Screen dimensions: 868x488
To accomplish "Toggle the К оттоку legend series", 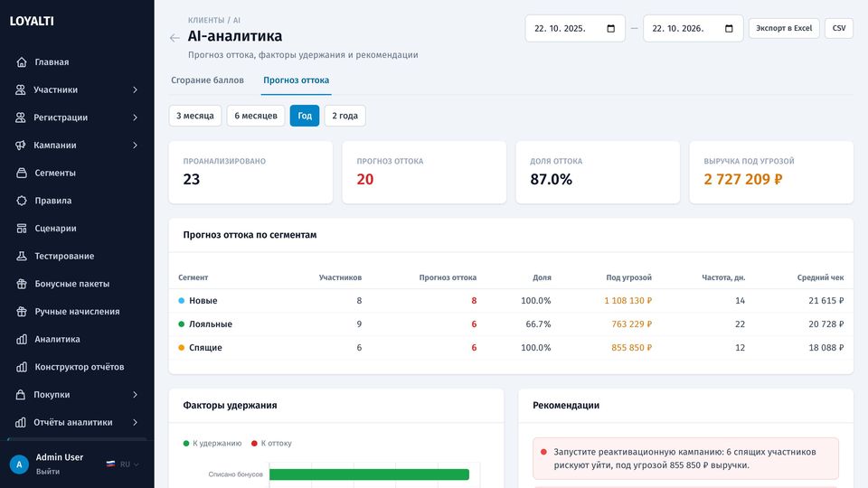I will [x=271, y=443].
